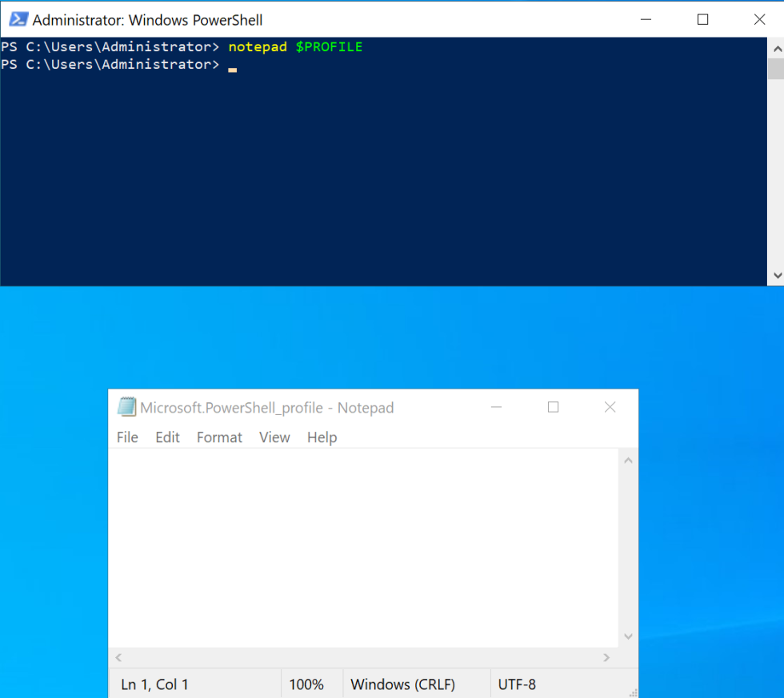Click the right arrow of Notepad's horizontal scrollbar
Image resolution: width=784 pixels, height=698 pixels.
pos(606,657)
